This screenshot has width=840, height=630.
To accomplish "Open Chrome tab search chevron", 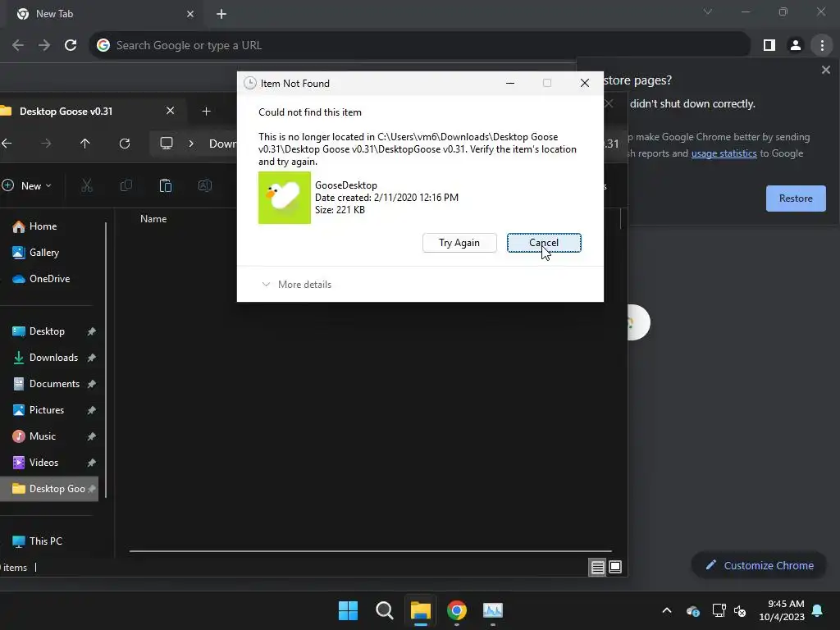I will click(x=708, y=11).
